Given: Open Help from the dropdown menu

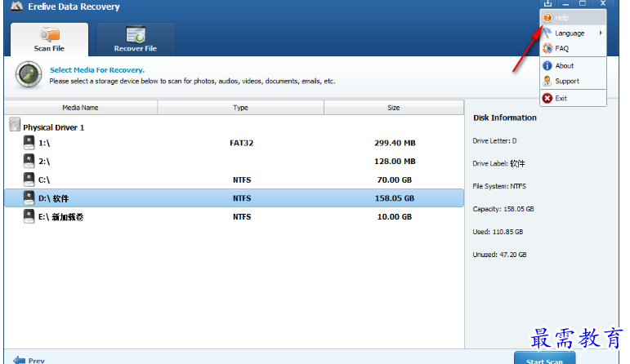Looking at the screenshot, I should pyautogui.click(x=573, y=18).
